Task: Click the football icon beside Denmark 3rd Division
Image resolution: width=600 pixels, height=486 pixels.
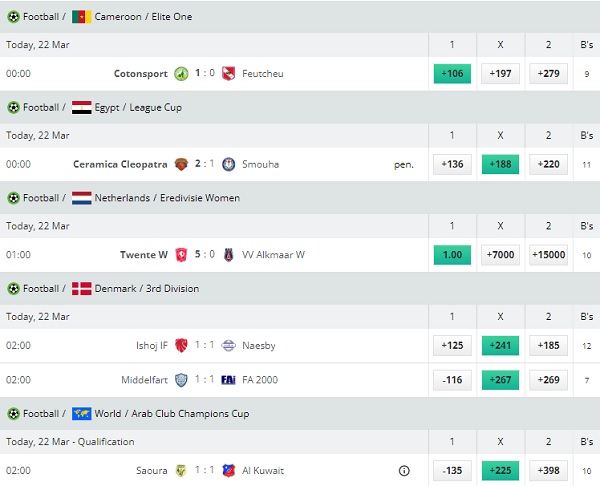Action: pos(13,289)
